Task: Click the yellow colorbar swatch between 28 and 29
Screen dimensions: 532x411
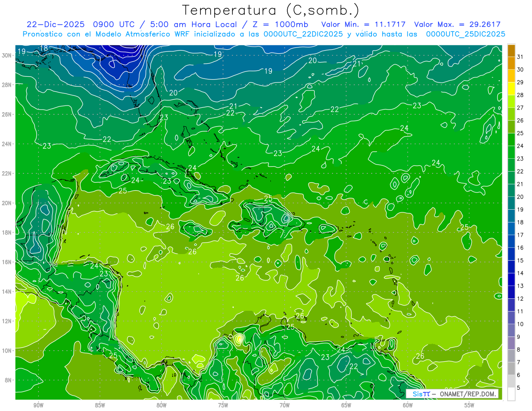Action: [511, 89]
